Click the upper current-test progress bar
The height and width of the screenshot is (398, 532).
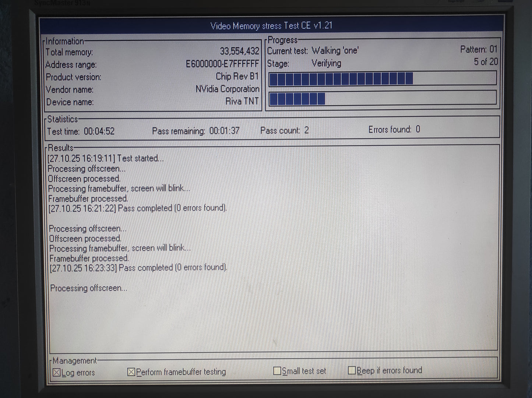[382, 79]
